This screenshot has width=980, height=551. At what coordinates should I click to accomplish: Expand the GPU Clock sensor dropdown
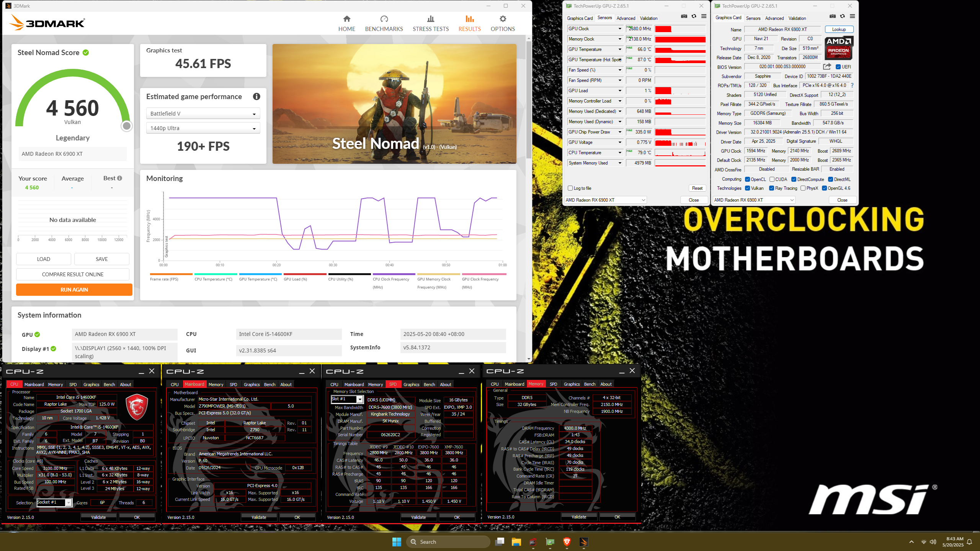pyautogui.click(x=620, y=29)
